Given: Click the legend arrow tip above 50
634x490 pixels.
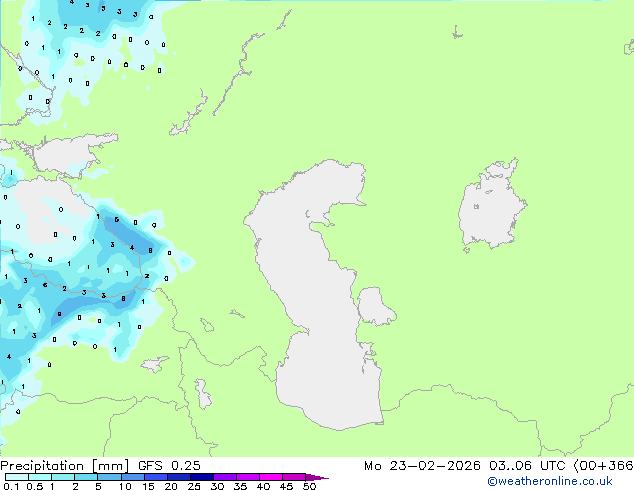Looking at the screenshot, I should click(317, 477).
